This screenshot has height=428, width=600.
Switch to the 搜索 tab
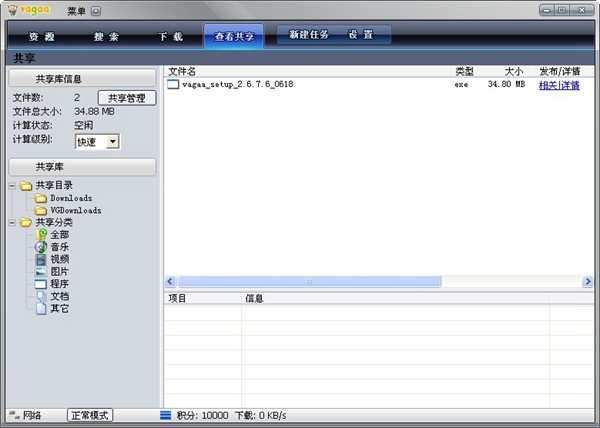(x=106, y=36)
